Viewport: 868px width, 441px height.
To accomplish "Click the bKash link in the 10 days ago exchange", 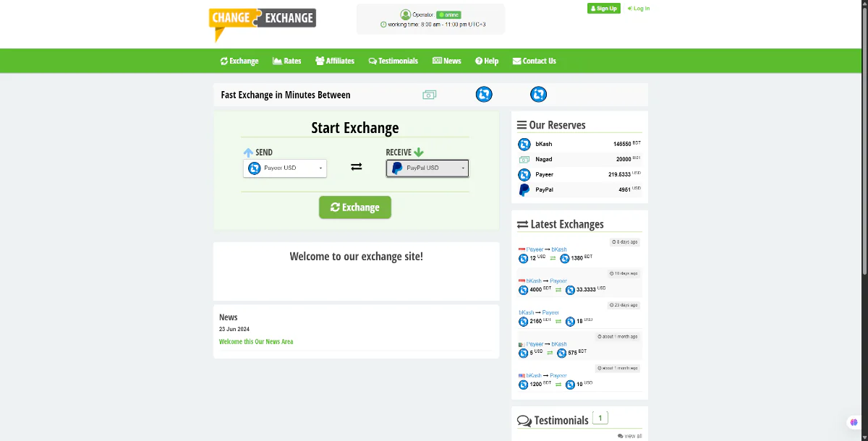I will pos(534,281).
